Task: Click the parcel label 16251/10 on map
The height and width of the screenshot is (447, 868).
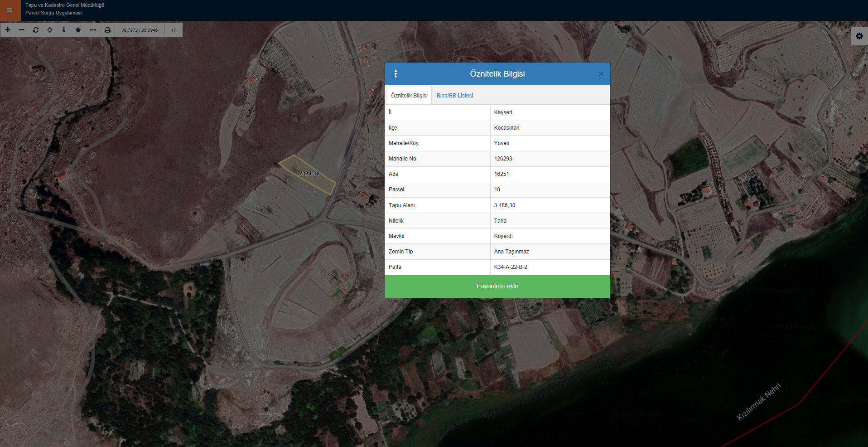Action: [309, 174]
